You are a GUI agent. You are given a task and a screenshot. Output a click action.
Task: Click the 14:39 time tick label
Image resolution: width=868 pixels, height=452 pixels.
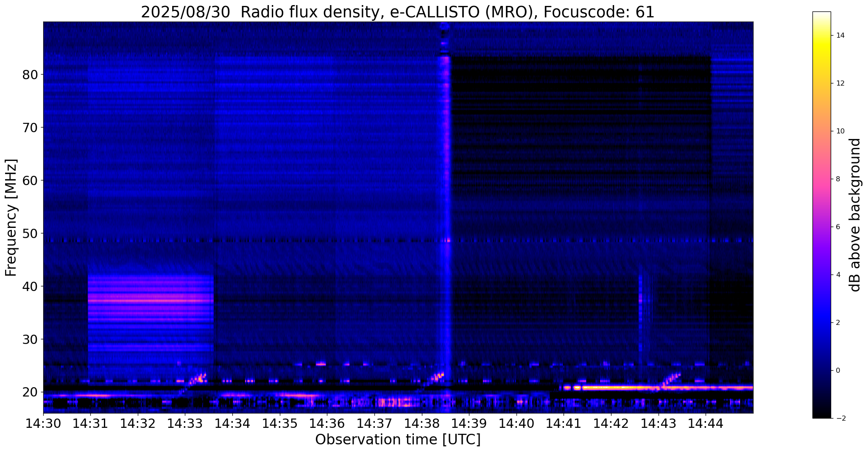click(x=469, y=423)
